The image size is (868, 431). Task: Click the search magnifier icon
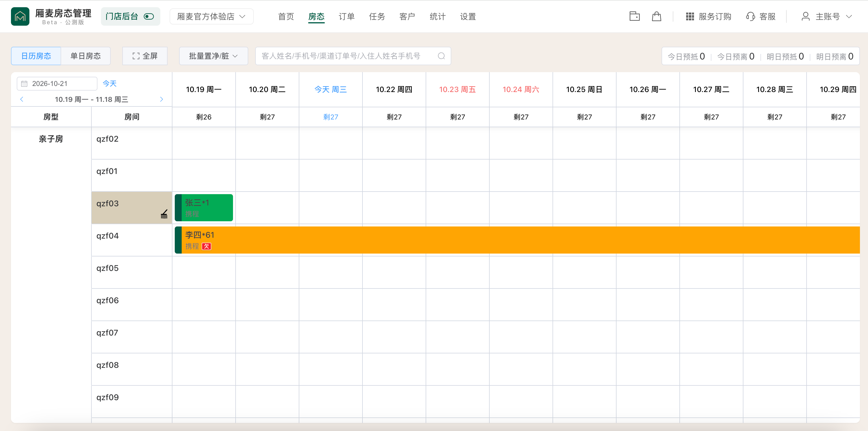tap(441, 56)
